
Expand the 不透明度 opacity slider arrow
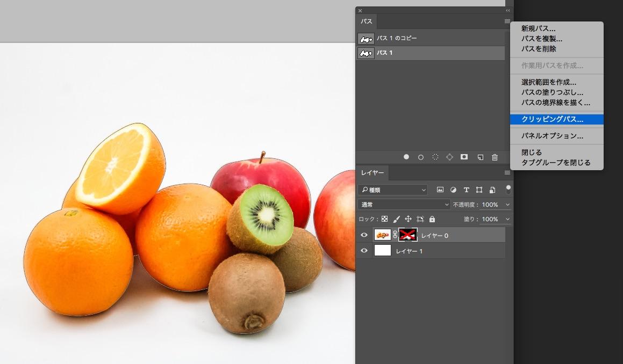pos(507,205)
